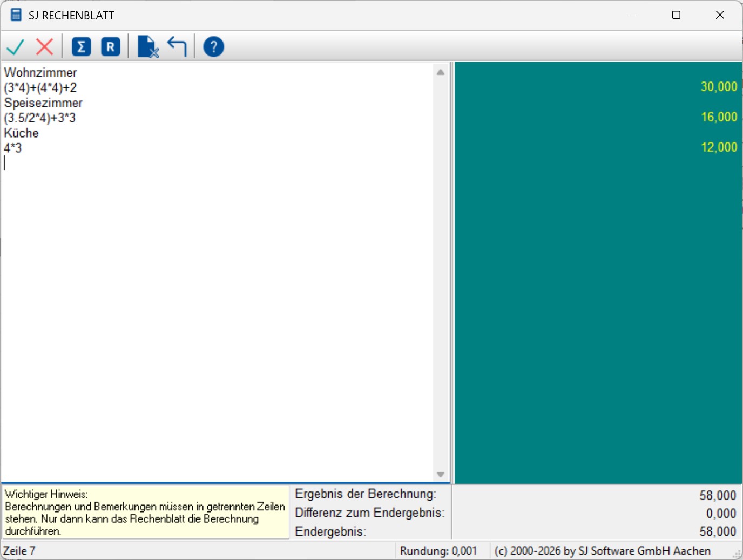Place cursor in the (3*4)+(4*4)+2 line
This screenshot has height=560, width=743.
[40, 87]
